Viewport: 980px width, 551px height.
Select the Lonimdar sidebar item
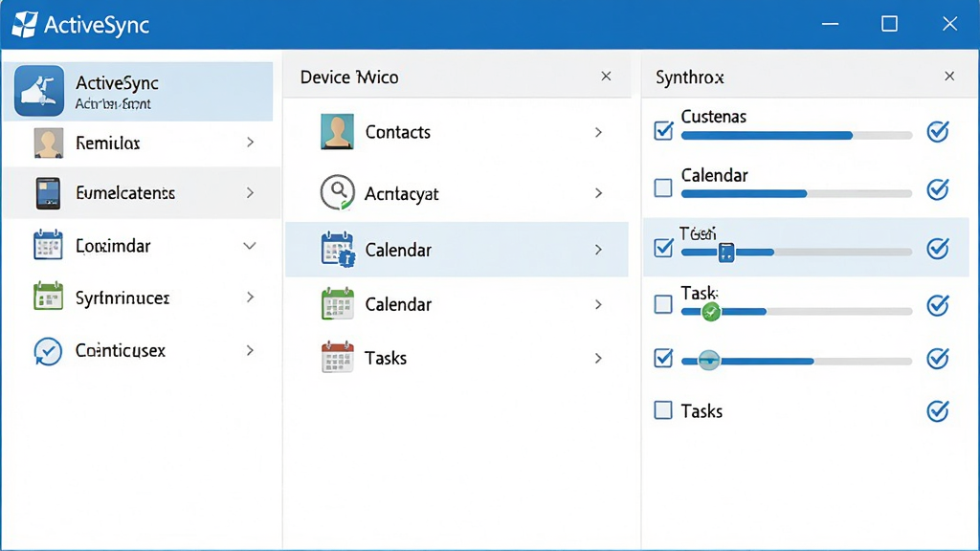point(142,246)
